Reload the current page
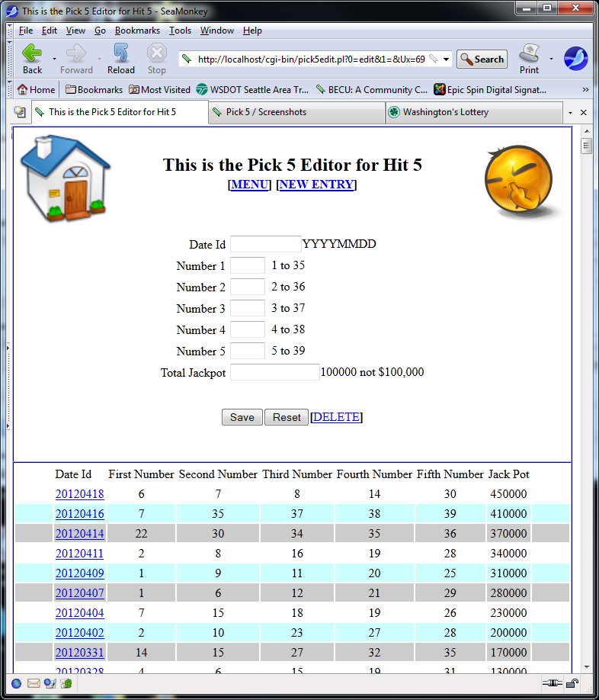 tap(121, 59)
